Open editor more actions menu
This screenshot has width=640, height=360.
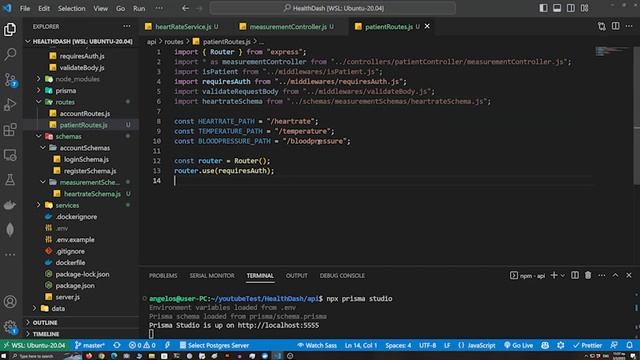[x=629, y=27]
